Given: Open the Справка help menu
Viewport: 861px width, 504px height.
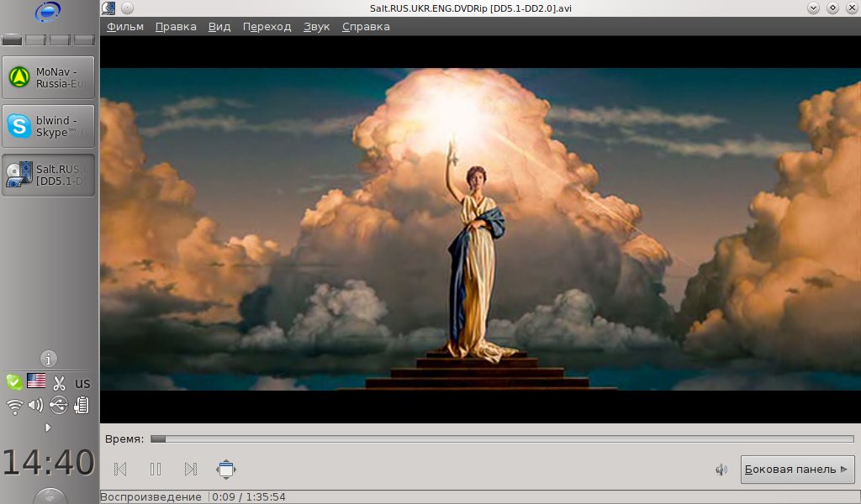Looking at the screenshot, I should [366, 26].
